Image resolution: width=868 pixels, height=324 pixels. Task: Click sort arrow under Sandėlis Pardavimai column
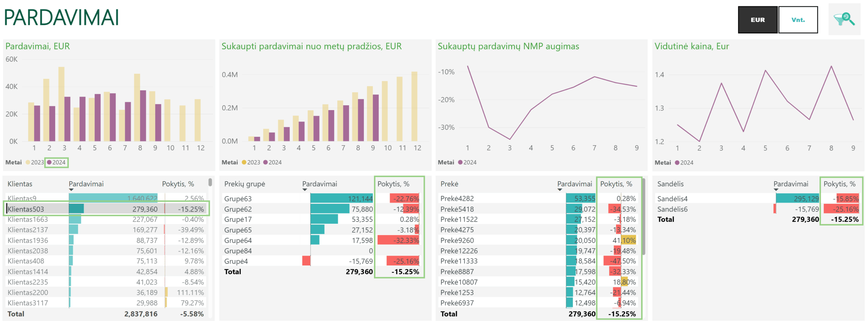[x=776, y=190]
